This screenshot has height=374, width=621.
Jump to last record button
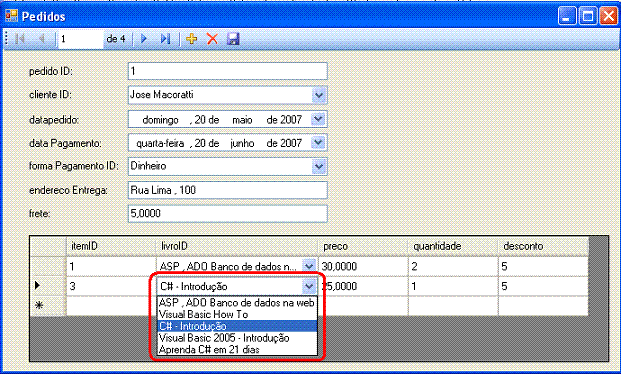165,39
